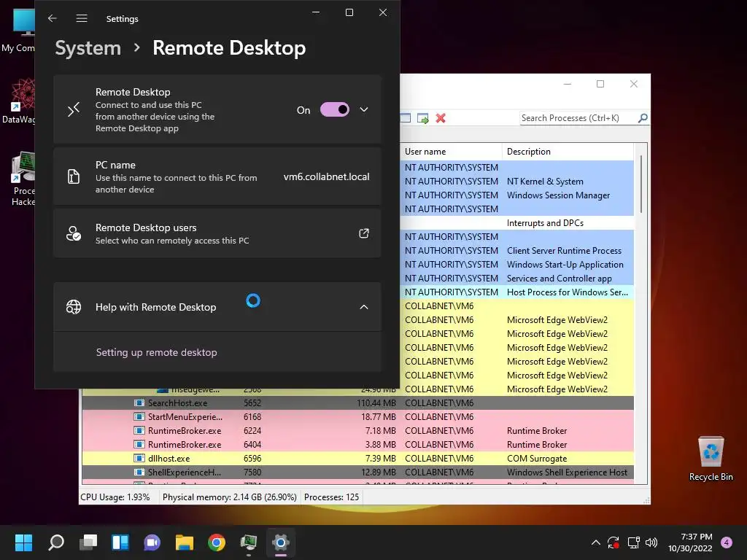The width and height of the screenshot is (747, 560).
Task: Click the SearchHost.exe process icon
Action: tap(139, 402)
